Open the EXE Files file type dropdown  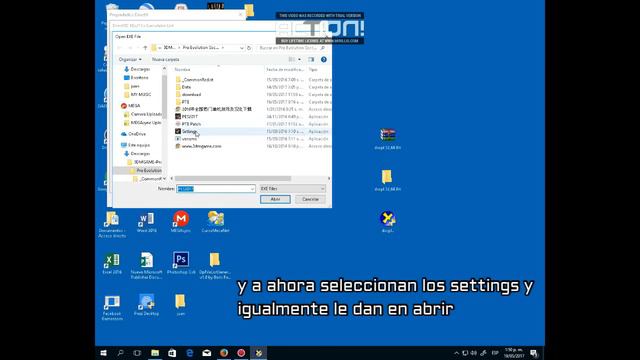click(x=293, y=189)
